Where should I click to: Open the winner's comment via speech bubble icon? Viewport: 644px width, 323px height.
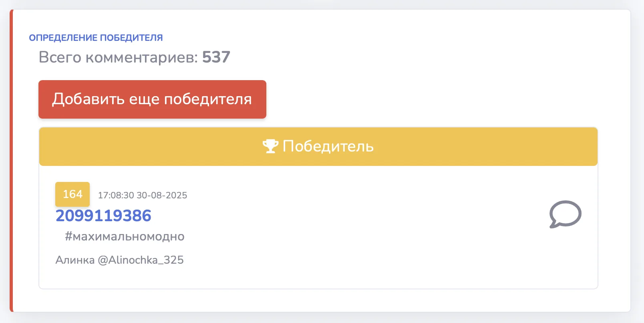tap(565, 214)
